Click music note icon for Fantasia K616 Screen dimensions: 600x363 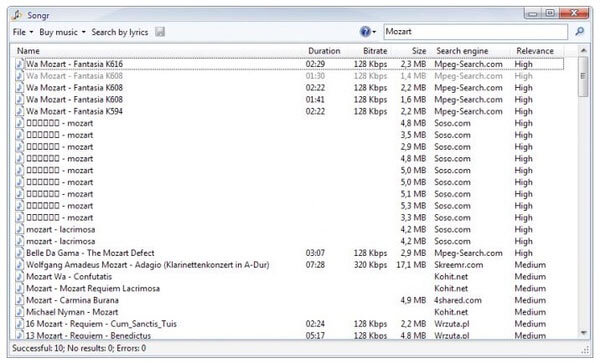pos(20,64)
